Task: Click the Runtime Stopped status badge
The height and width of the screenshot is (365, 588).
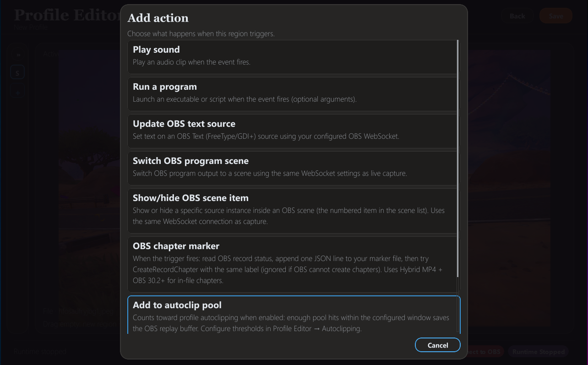Action: (538, 352)
